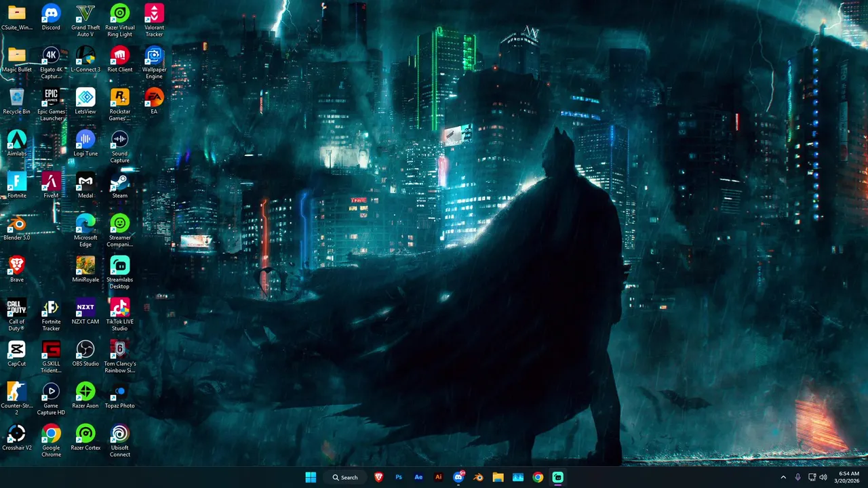Viewport: 868px width, 488px height.
Task: Open Photoshop from the taskbar
Action: click(x=399, y=477)
